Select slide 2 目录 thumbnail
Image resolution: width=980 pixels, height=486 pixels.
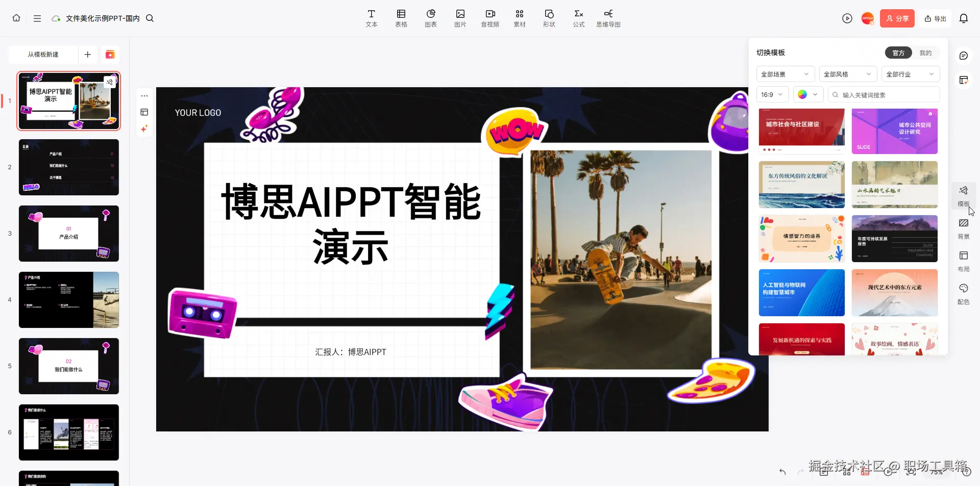pos(69,167)
